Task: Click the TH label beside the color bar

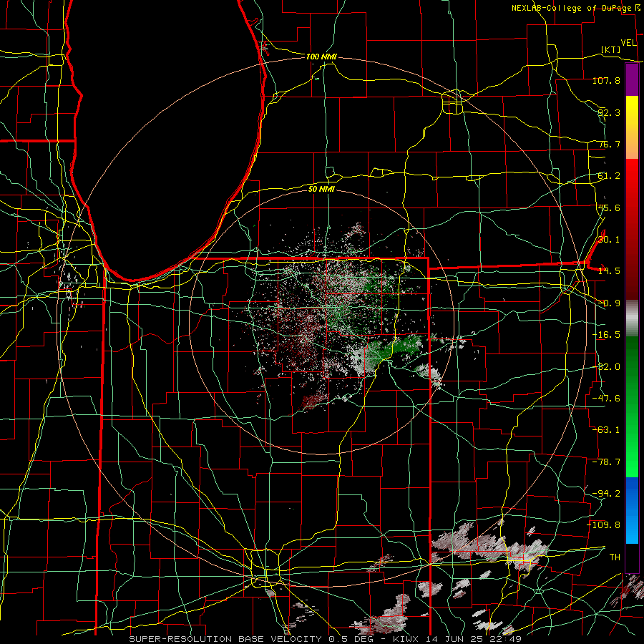Action: point(615,557)
